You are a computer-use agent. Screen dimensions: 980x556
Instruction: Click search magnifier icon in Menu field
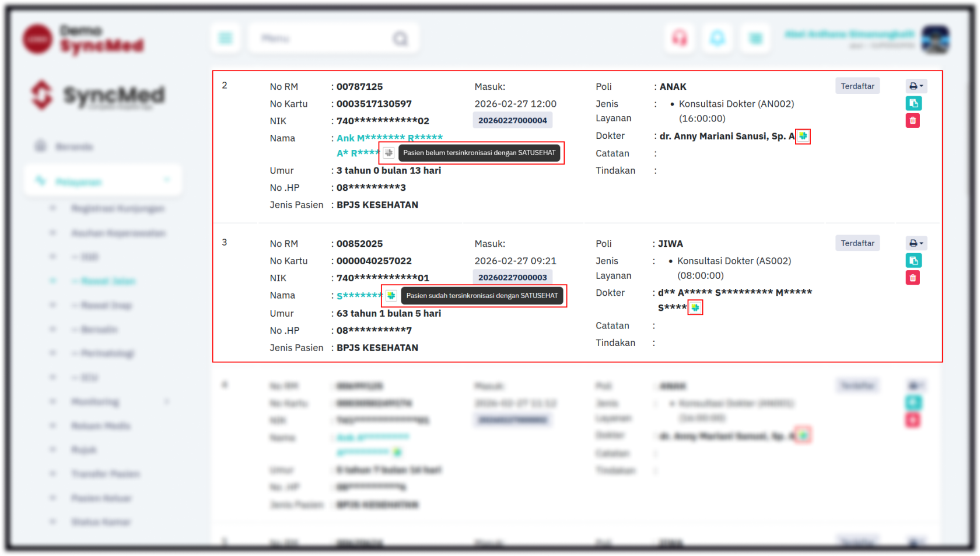pos(400,39)
